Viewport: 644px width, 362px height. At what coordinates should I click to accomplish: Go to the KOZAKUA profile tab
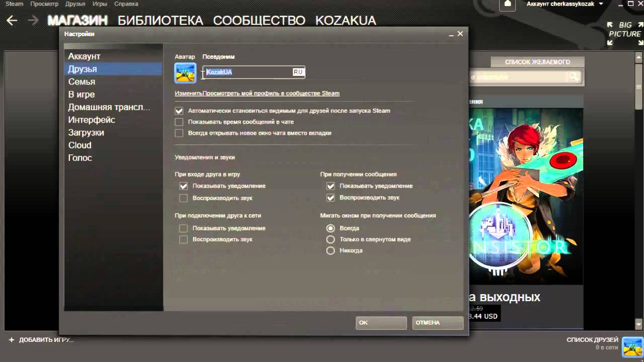click(346, 21)
